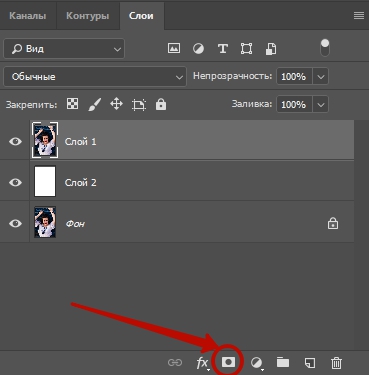Select the Слой 1 layer name
369x375 pixels.
80,142
